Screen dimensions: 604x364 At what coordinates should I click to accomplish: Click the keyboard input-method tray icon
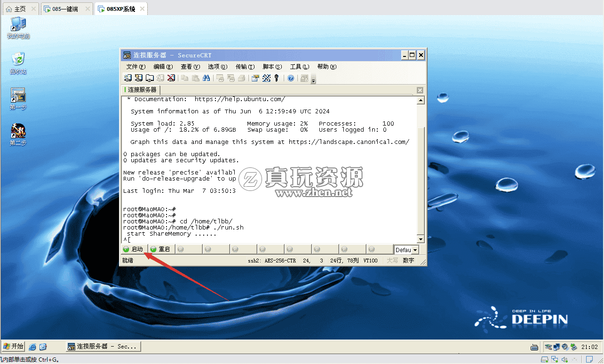pos(534,347)
